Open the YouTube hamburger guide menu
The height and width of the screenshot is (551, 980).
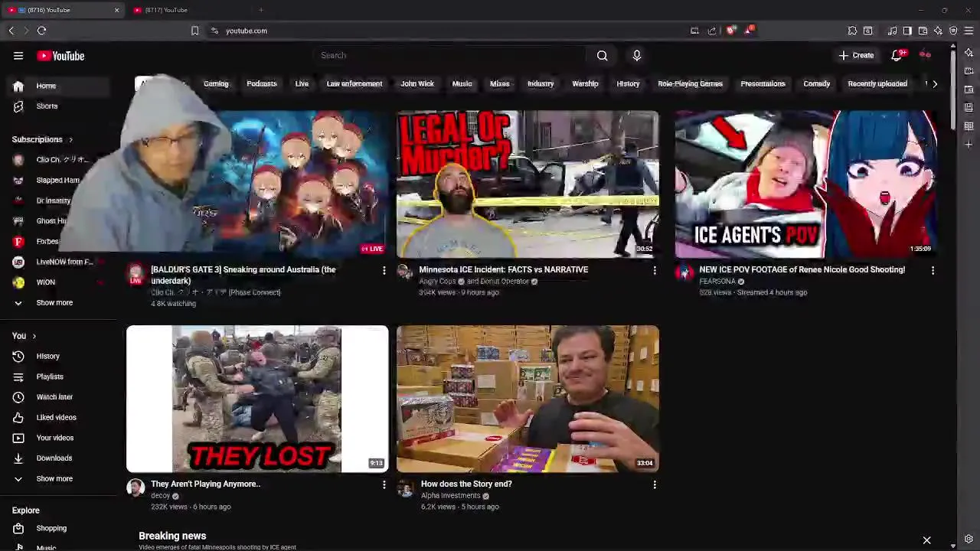point(18,56)
